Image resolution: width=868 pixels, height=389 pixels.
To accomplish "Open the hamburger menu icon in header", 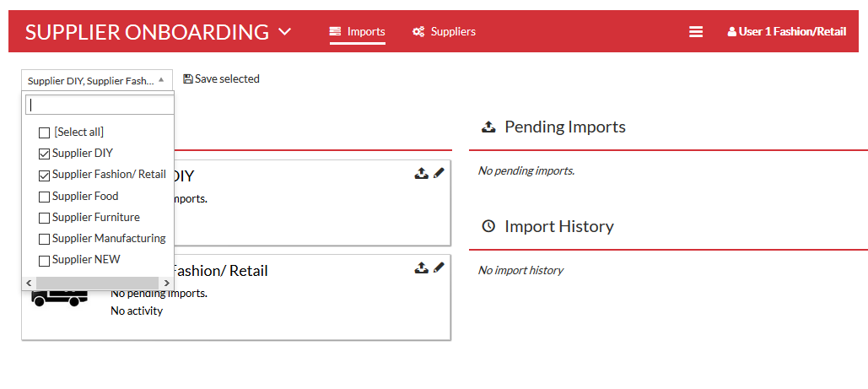I will [x=696, y=32].
